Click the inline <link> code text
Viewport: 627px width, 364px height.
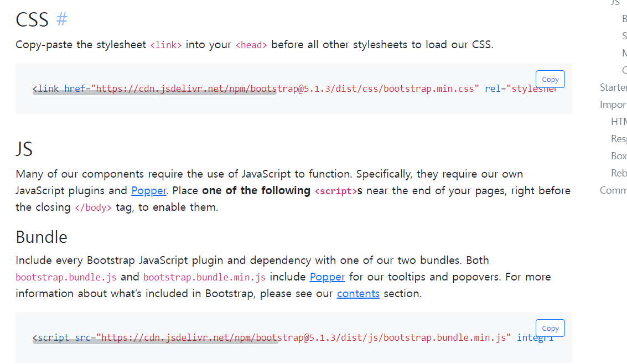pyautogui.click(x=165, y=45)
